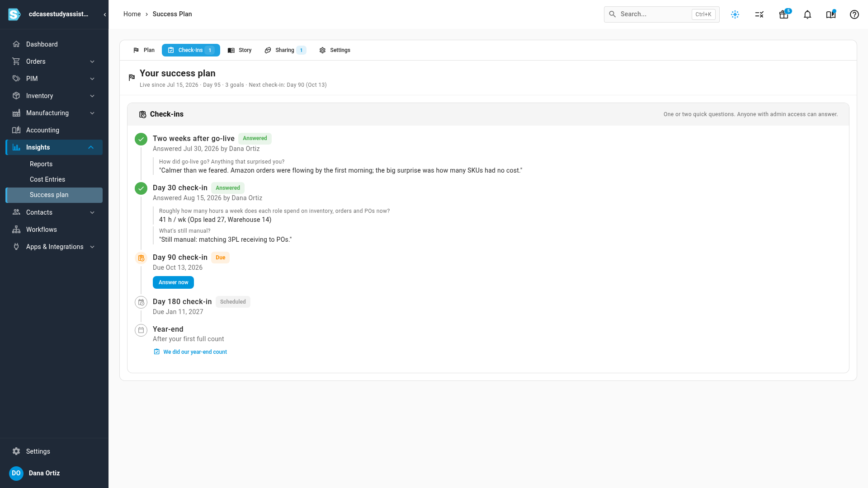Select Success plan in sidebar
Screen dimensions: 868x488
[x=54, y=195]
